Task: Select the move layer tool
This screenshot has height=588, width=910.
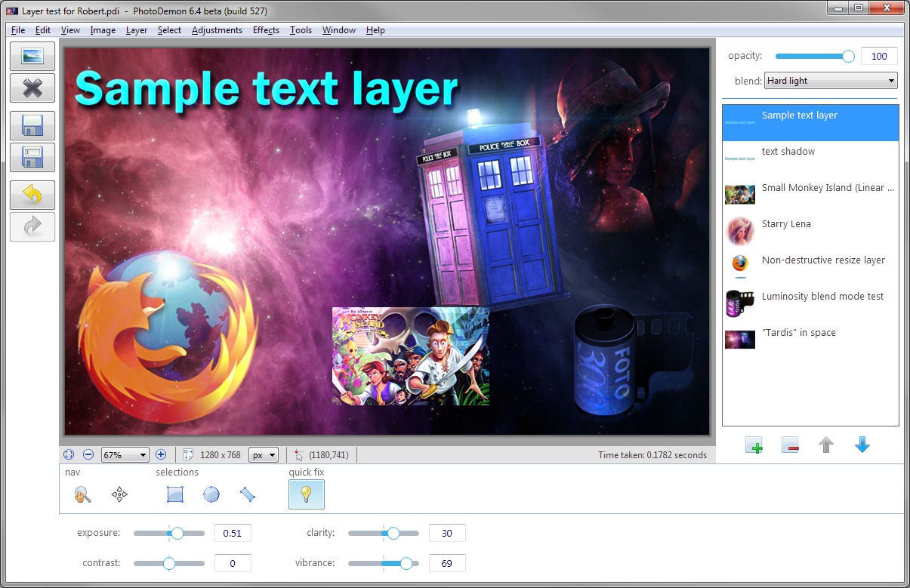Action: 119,494
